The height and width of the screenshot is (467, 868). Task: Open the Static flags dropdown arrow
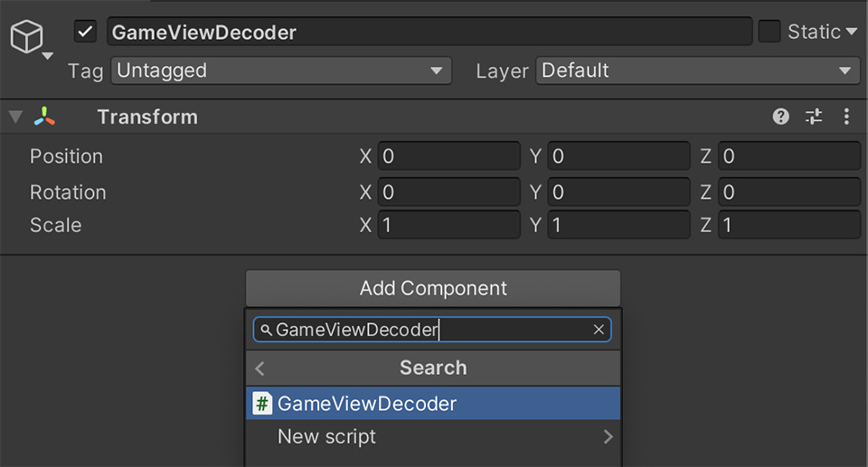(x=851, y=33)
